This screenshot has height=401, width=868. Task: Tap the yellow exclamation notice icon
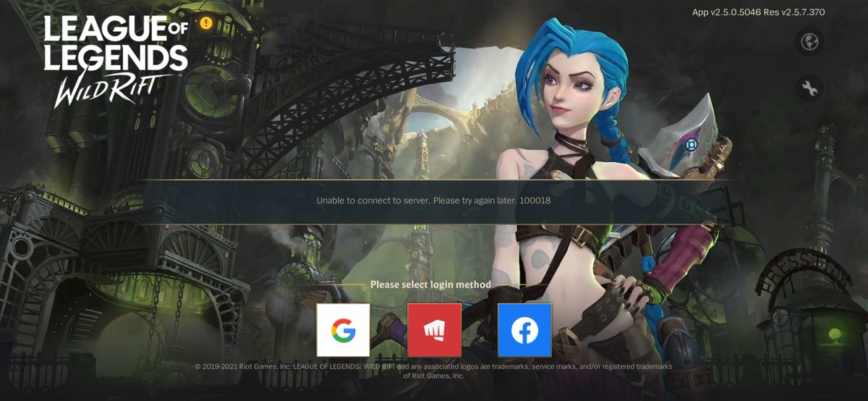point(207,22)
